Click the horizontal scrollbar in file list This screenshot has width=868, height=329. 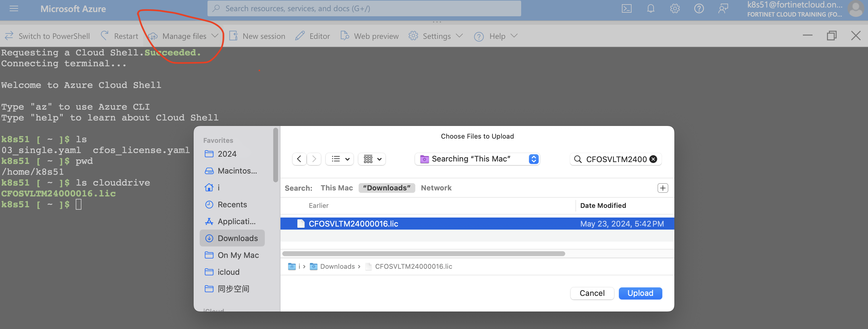(423, 254)
